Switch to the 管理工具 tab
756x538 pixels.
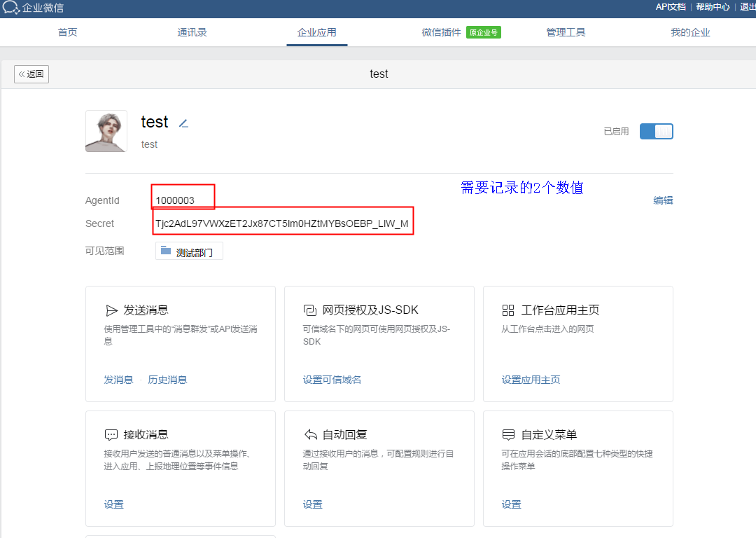(x=566, y=32)
